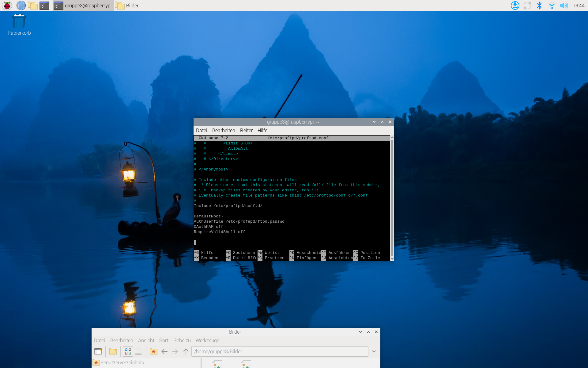The width and height of the screenshot is (588, 368).
Task: Open Wi-Fi network menu in tray
Action: coord(552,6)
